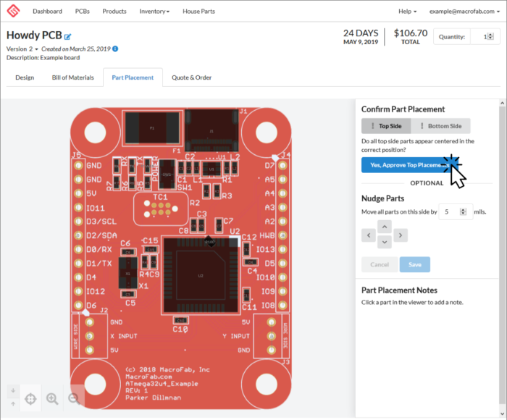The width and height of the screenshot is (507, 420).
Task: Nudge parts left with the arrow button
Action: (x=369, y=235)
